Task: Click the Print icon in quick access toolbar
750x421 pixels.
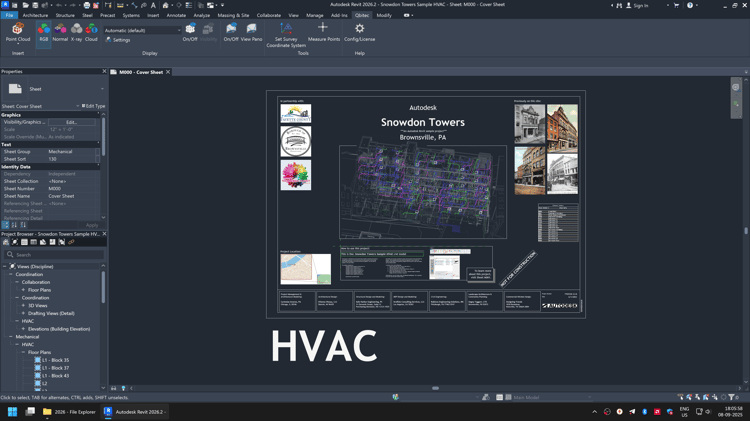Action: [87, 5]
